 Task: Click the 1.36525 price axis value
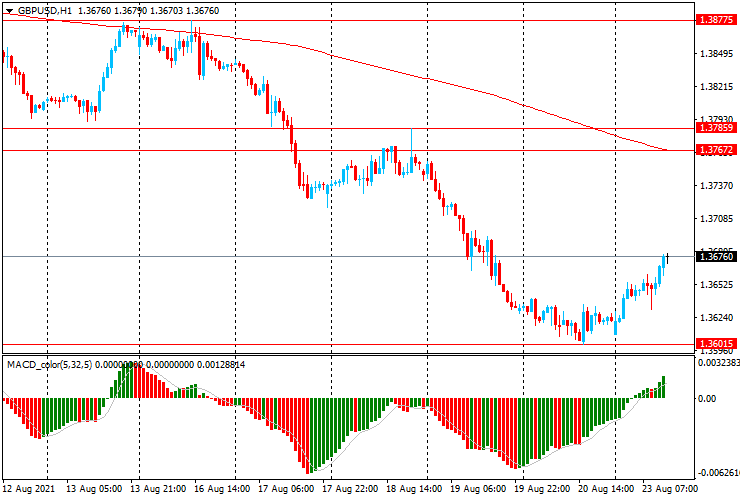coord(717,285)
